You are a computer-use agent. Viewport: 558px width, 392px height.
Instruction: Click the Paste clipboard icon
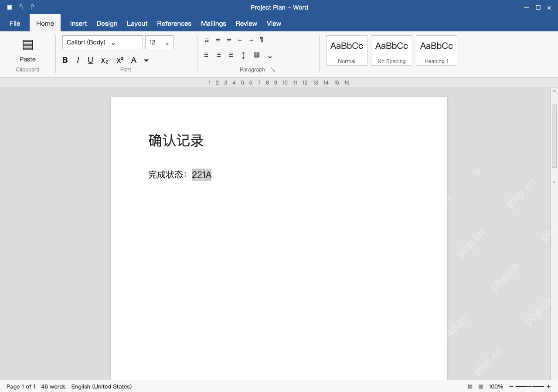27,45
